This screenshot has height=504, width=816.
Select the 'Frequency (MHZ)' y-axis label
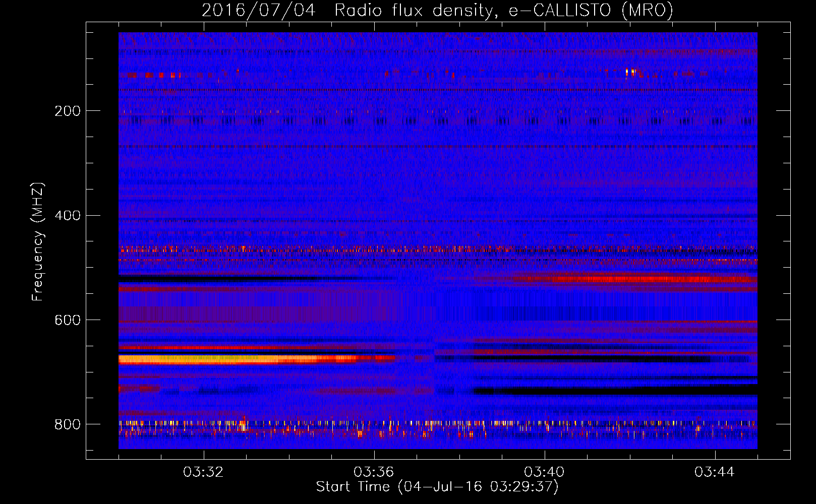click(38, 242)
